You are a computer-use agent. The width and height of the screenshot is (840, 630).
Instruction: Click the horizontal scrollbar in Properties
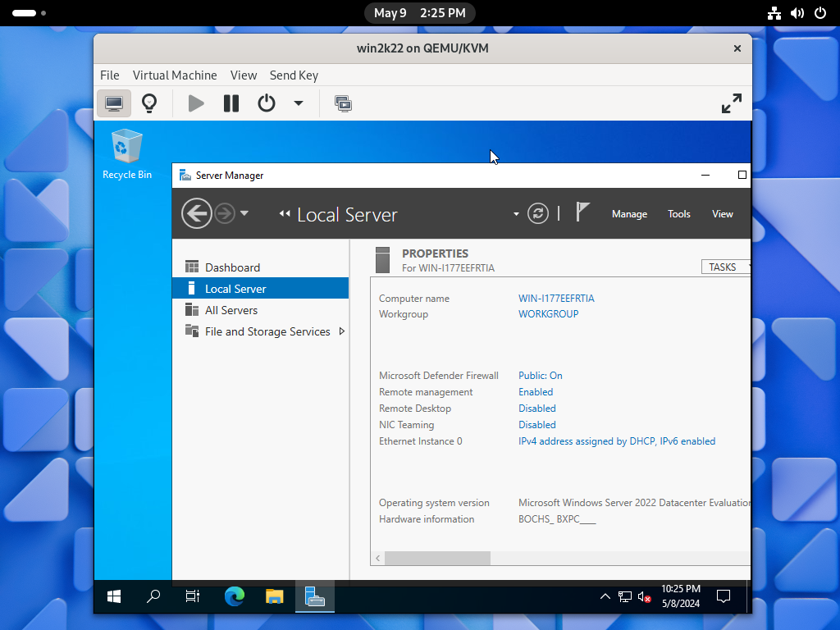pyautogui.click(x=436, y=559)
